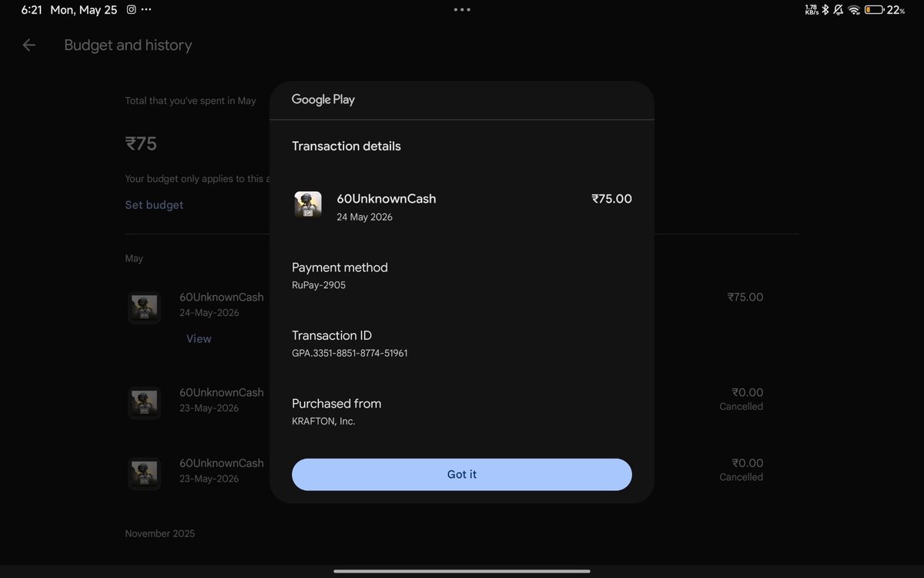Open the three-dot handle at top center
The height and width of the screenshot is (578, 924).
462,10
